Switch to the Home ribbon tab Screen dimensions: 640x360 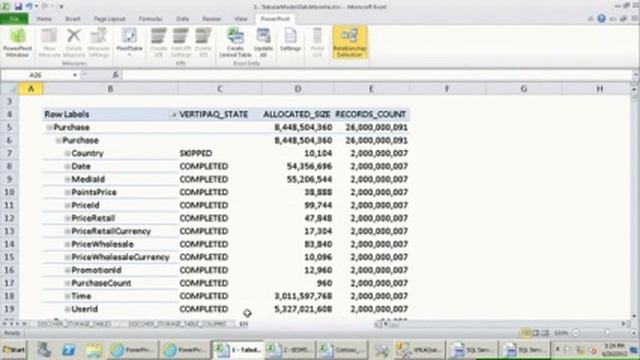coord(44,19)
